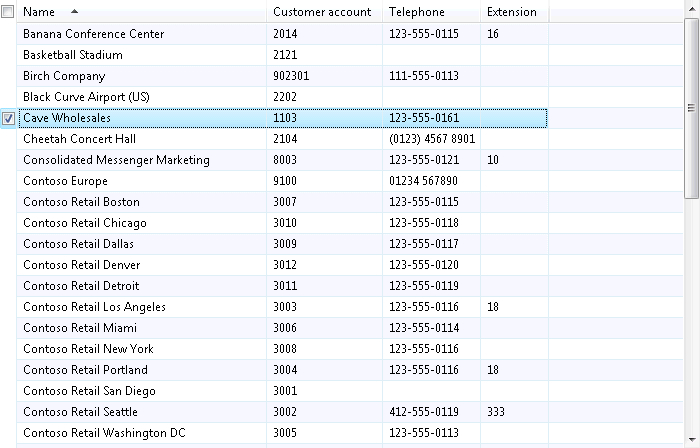The image size is (700, 448).
Task: Click customer account 3012 cell
Action: click(x=325, y=265)
